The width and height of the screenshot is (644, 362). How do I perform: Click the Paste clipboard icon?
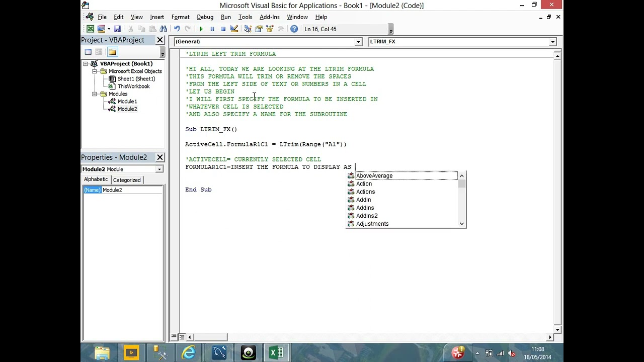(x=152, y=29)
